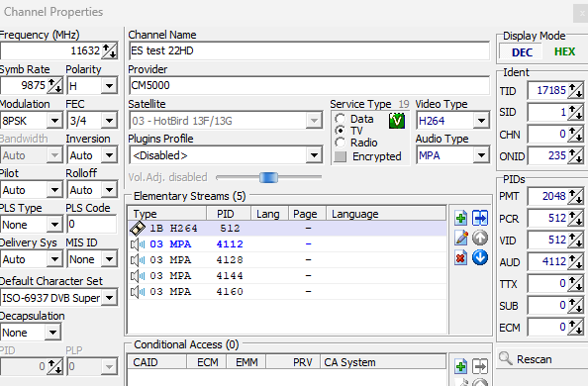Click the H264 video stream film icon
The height and width of the screenshot is (386, 588).
(138, 228)
